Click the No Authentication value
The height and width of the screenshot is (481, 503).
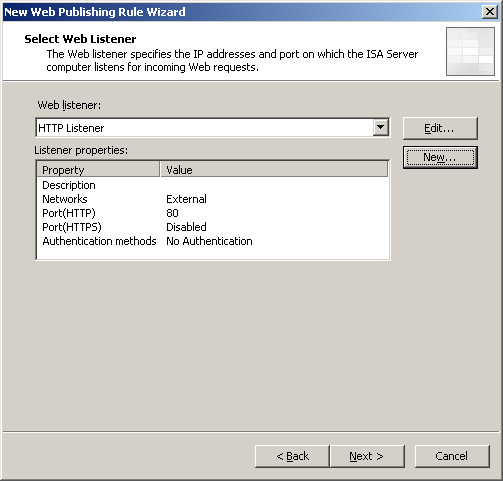tap(209, 241)
